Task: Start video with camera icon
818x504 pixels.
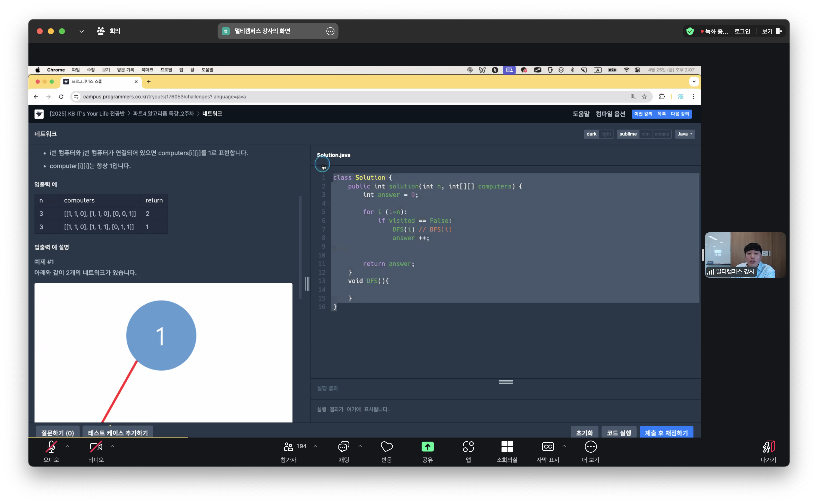Action: (96, 447)
